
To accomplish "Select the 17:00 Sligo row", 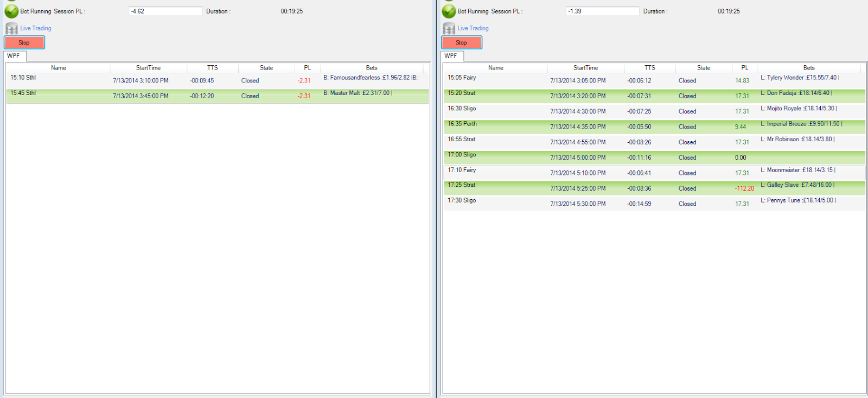I will pyautogui.click(x=655, y=157).
